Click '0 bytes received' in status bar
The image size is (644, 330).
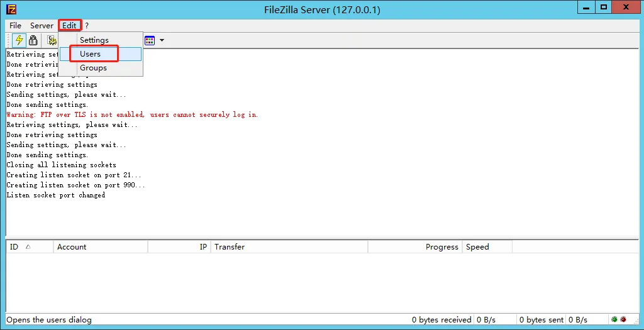(441, 320)
